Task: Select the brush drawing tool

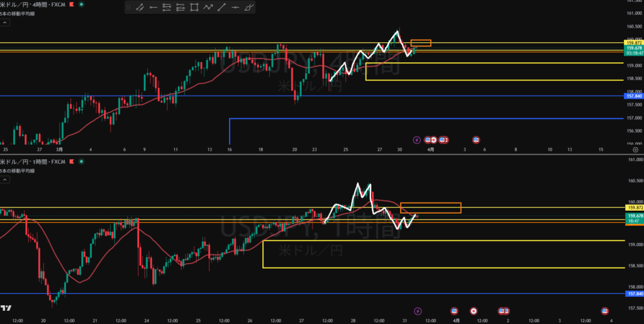Action: (250, 8)
